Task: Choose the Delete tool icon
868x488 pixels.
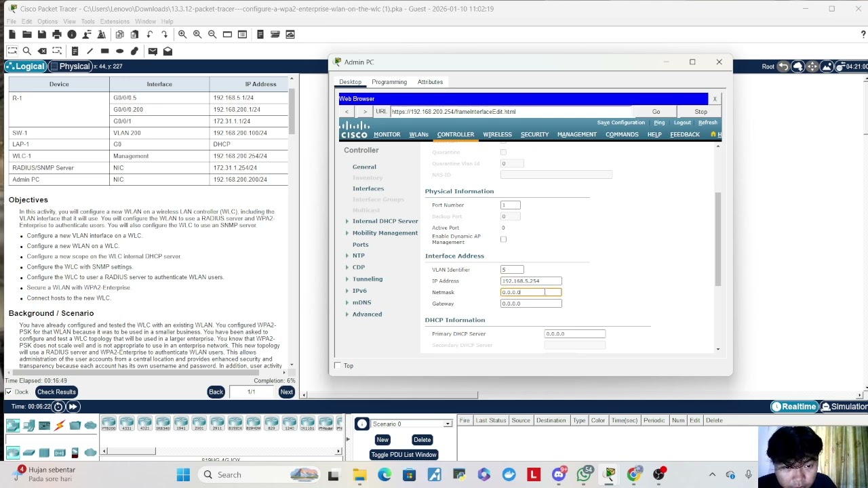Action: point(41,51)
